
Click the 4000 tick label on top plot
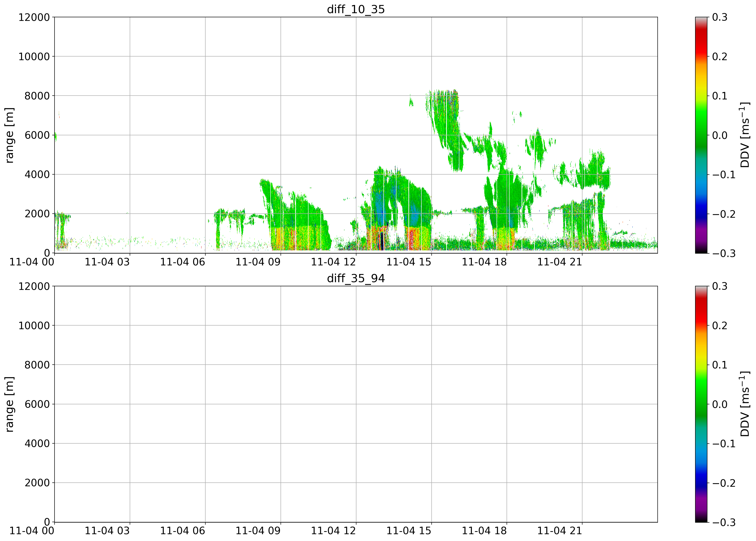tap(37, 175)
